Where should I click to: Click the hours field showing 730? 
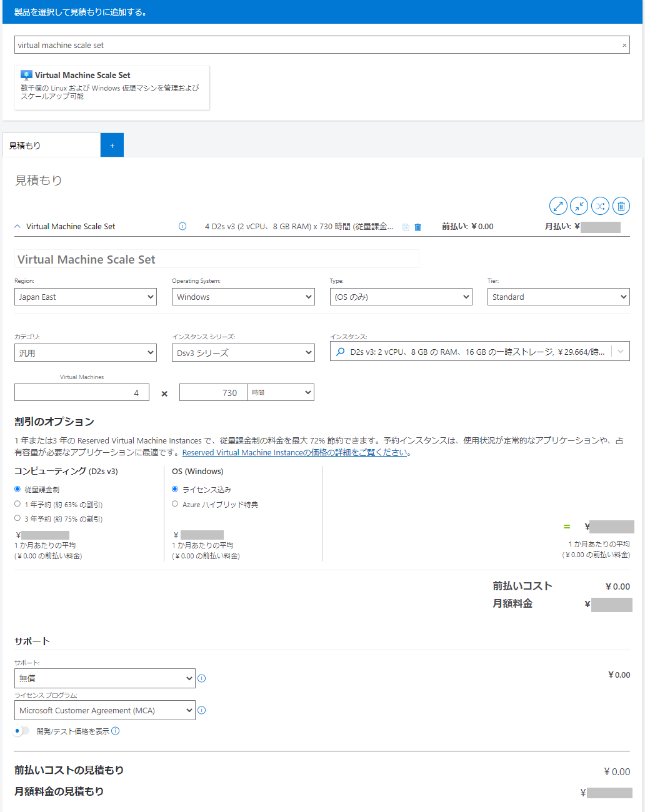213,392
